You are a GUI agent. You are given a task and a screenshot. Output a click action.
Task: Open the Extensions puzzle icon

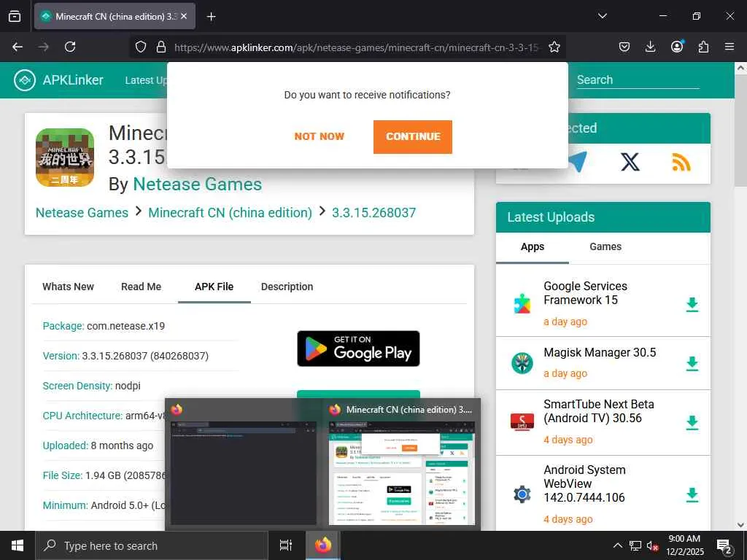coord(703,47)
